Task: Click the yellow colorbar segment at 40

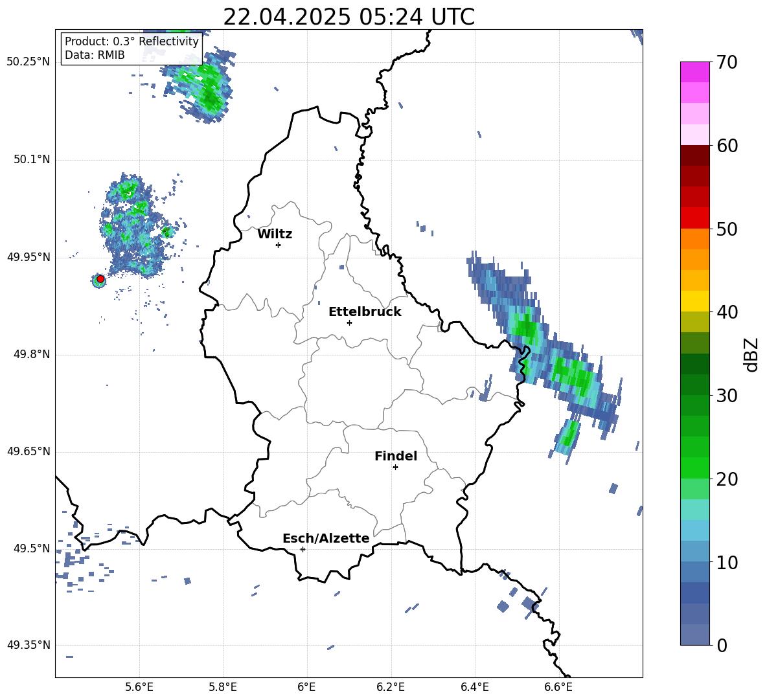Action: pyautogui.click(x=694, y=301)
